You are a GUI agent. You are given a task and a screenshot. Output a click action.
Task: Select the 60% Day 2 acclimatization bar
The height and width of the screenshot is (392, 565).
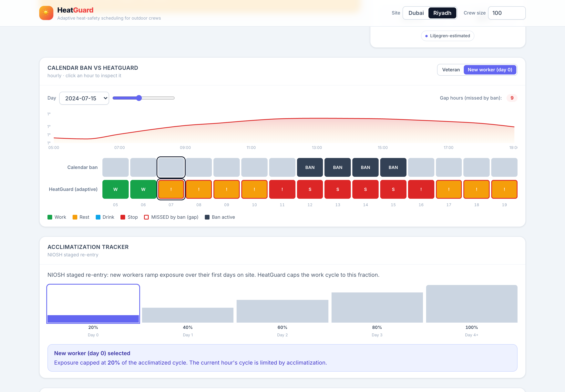tap(282, 311)
